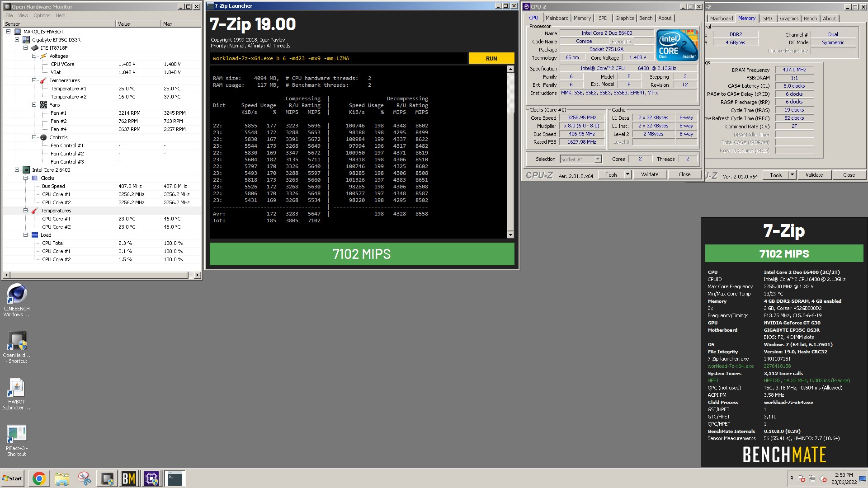Collapse Gigabyte EP35C-DS3R node
Image resolution: width=868 pixels, height=488 pixels.
click(x=17, y=40)
